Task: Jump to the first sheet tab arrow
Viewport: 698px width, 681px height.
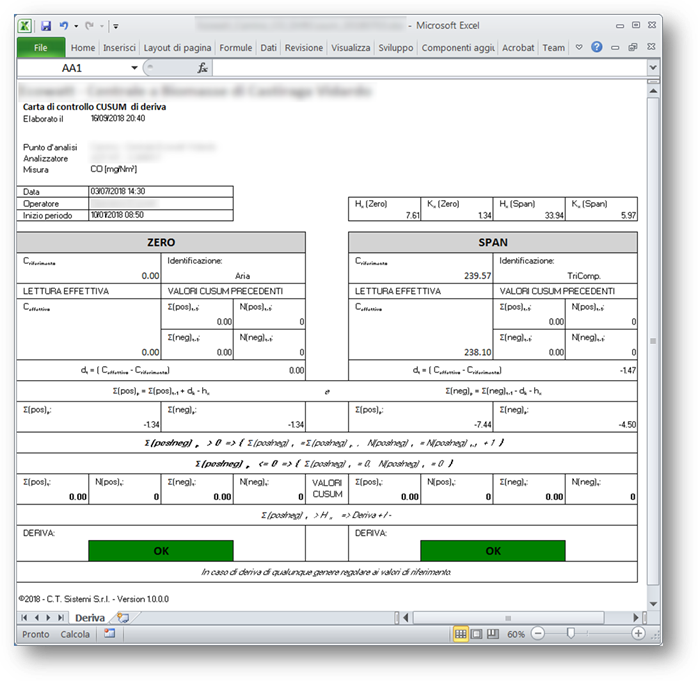Action: point(25,618)
